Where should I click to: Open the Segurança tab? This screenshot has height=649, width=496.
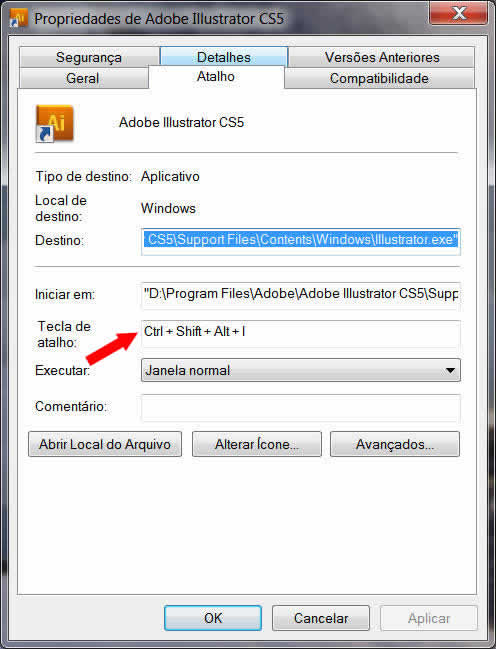(x=89, y=57)
